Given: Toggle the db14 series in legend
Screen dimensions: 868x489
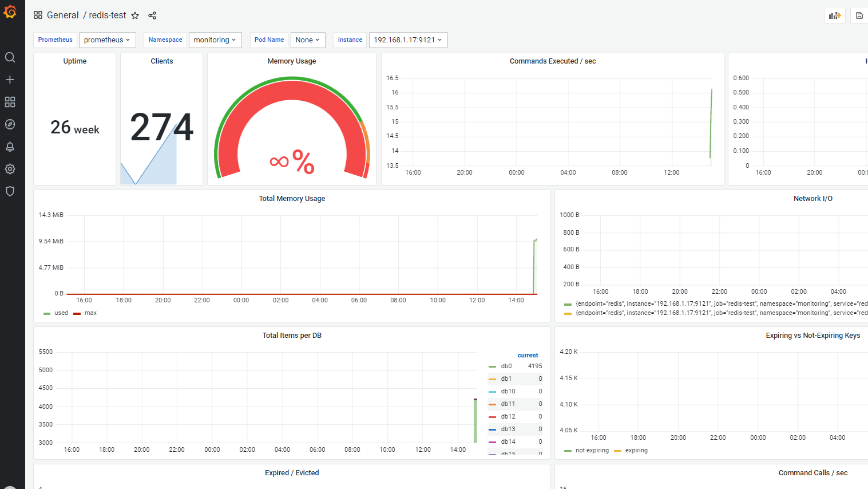Looking at the screenshot, I should [x=508, y=442].
